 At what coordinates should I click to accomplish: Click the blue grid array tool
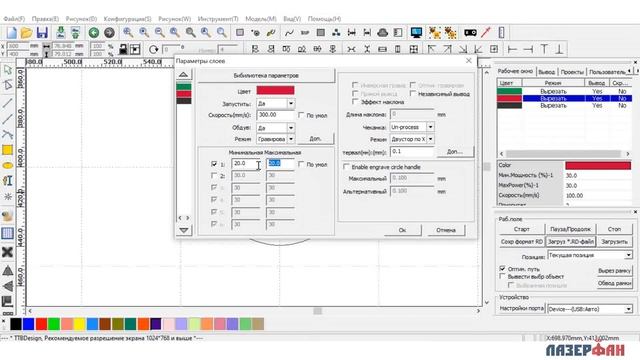[7, 233]
